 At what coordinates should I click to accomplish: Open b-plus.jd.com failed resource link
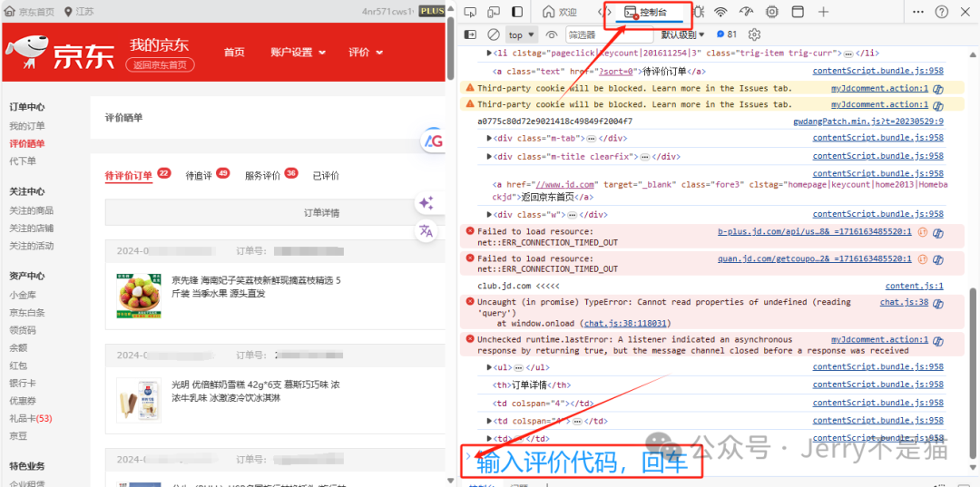[x=814, y=231]
